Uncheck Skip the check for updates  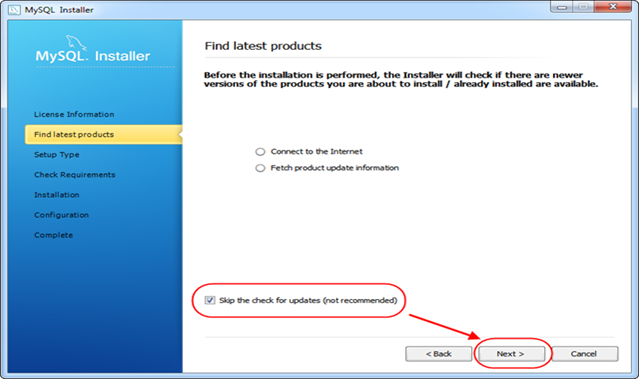pyautogui.click(x=210, y=300)
